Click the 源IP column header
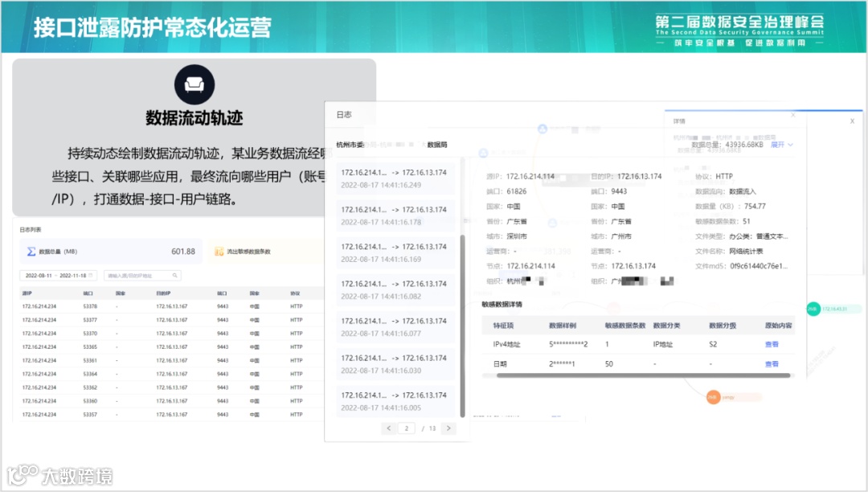Viewport: 868px width, 492px height. tap(27, 293)
